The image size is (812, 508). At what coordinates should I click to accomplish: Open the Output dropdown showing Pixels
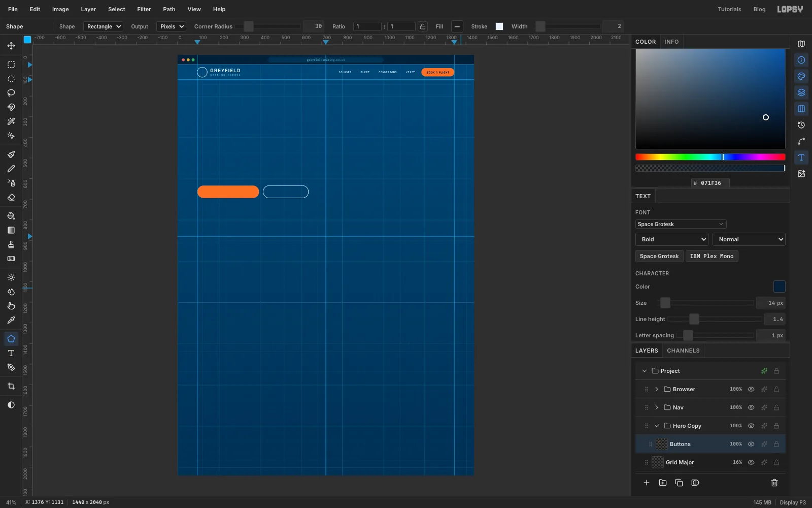(172, 26)
